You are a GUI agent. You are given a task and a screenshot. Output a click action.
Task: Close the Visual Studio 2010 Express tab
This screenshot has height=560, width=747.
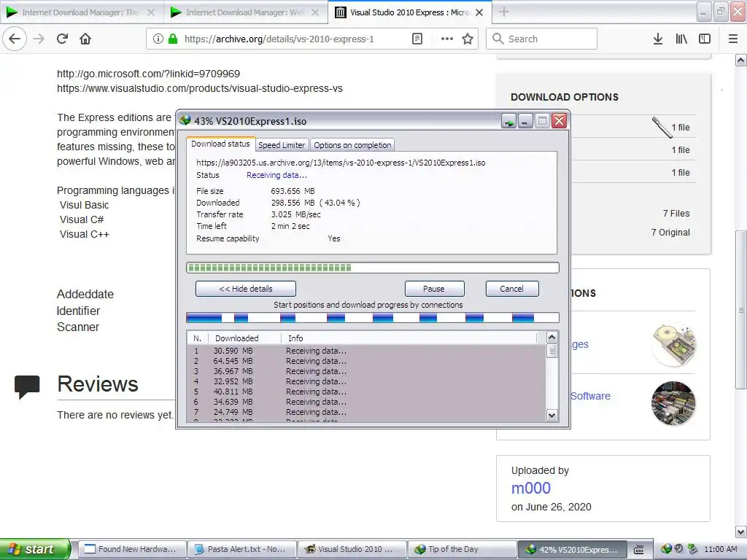point(480,12)
